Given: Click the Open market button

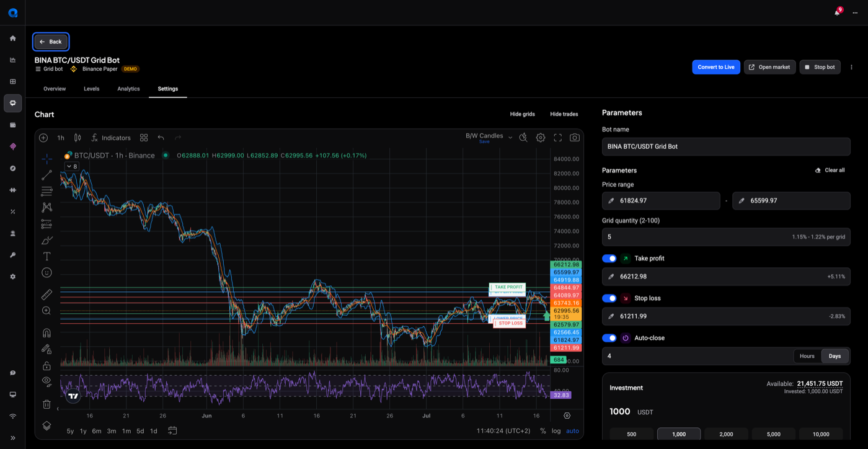Looking at the screenshot, I should pyautogui.click(x=769, y=67).
